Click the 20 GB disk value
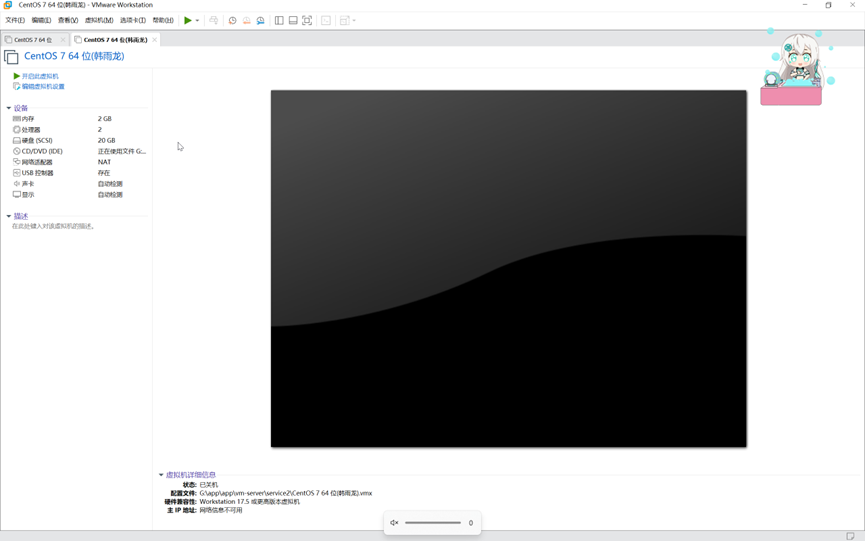 (x=106, y=141)
